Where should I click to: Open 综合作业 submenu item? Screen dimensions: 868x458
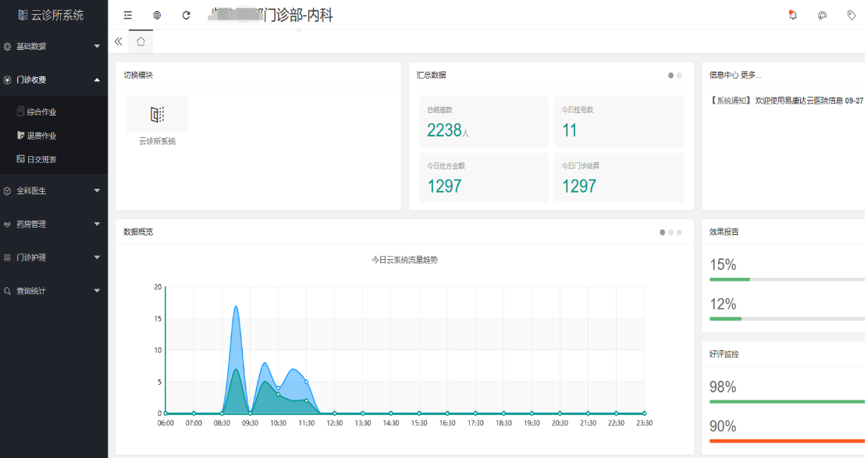coord(41,112)
